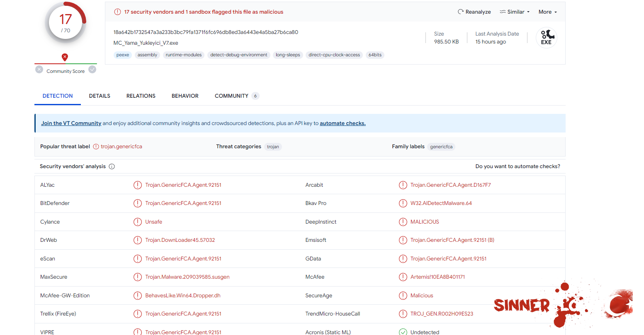Click the direct-cpu-clock-access tag
This screenshot has height=335, width=644.
click(334, 55)
